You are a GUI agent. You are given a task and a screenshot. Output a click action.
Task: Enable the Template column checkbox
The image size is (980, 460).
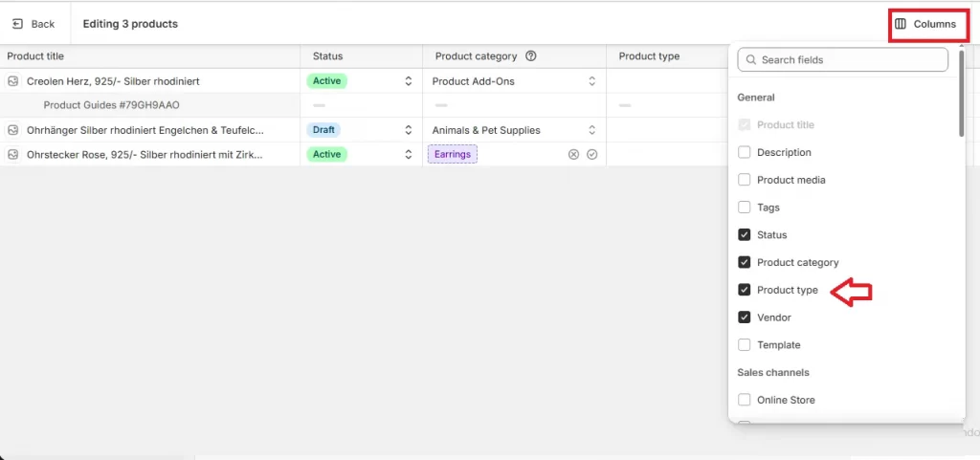pyautogui.click(x=744, y=344)
